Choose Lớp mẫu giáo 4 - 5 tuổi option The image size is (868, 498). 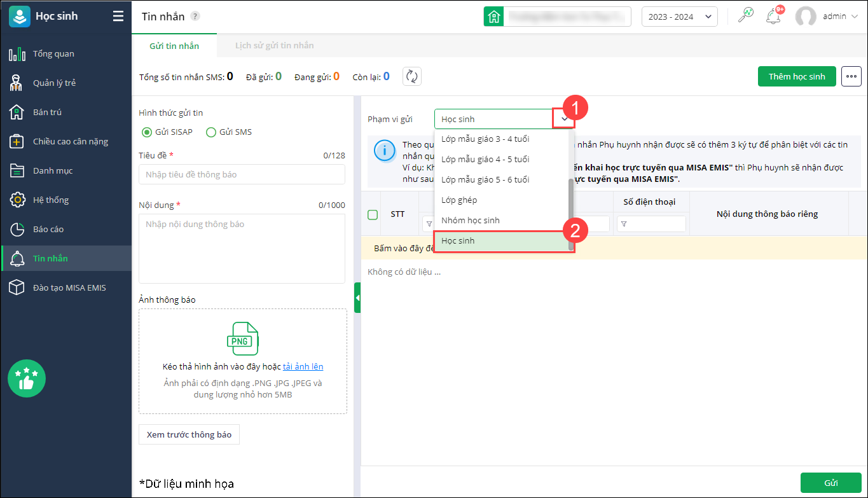coord(500,160)
